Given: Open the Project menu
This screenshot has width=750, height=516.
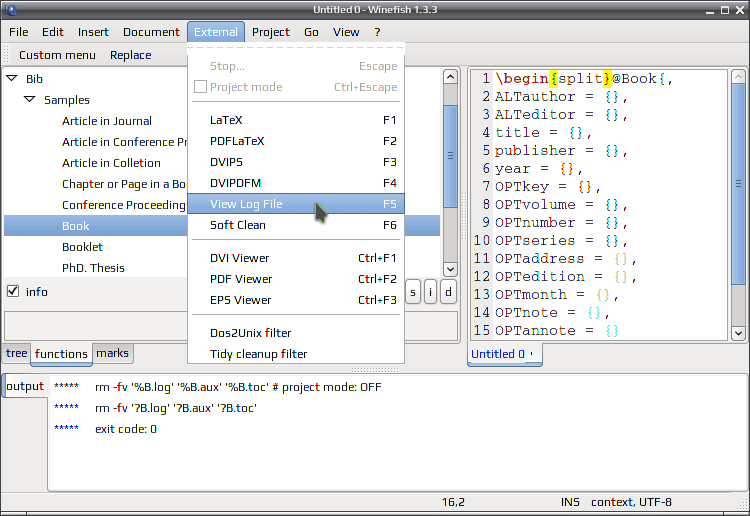Looking at the screenshot, I should (271, 32).
